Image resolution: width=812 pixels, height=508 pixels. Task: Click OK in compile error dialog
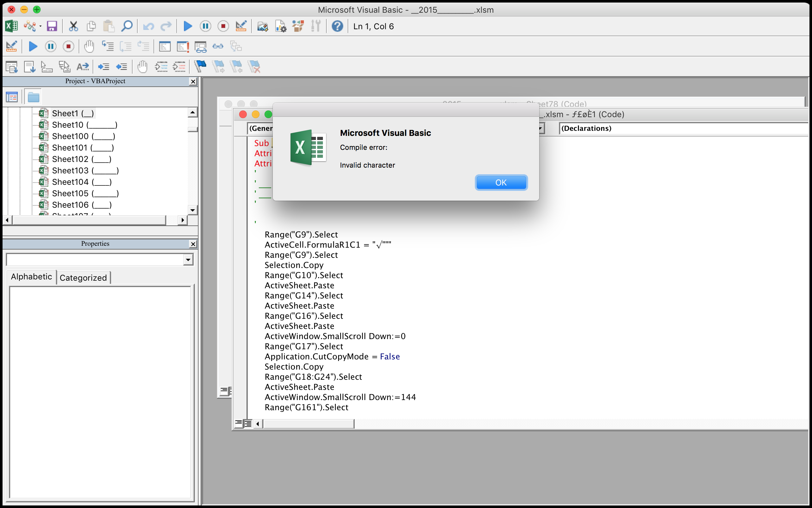point(501,183)
